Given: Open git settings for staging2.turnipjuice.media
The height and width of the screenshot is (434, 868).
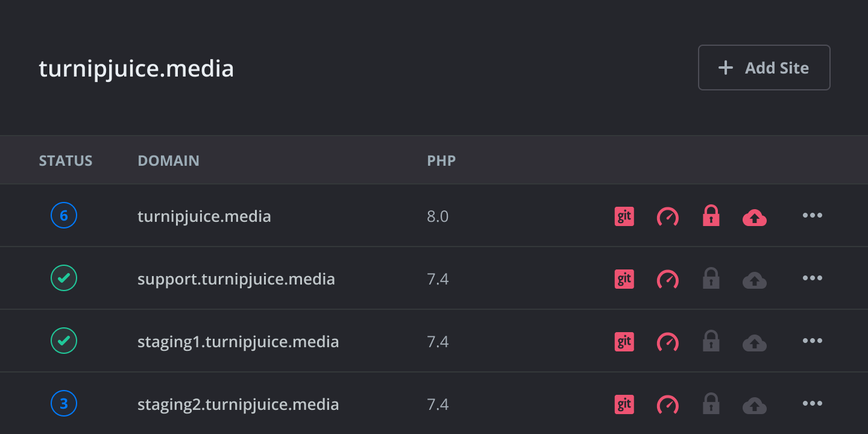Looking at the screenshot, I should 624,404.
